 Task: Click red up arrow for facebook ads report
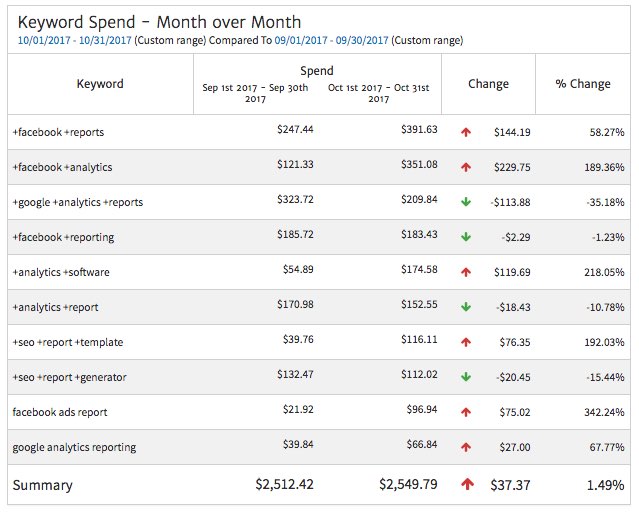click(x=465, y=412)
